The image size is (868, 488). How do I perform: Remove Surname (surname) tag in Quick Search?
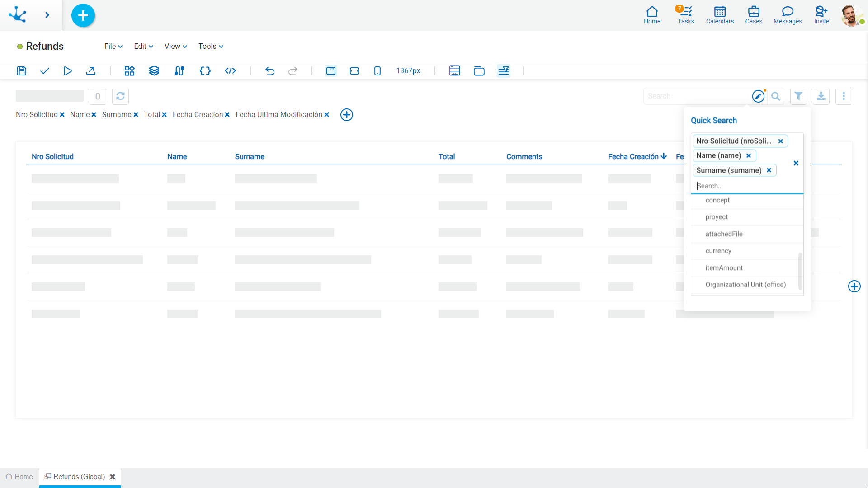[769, 170]
